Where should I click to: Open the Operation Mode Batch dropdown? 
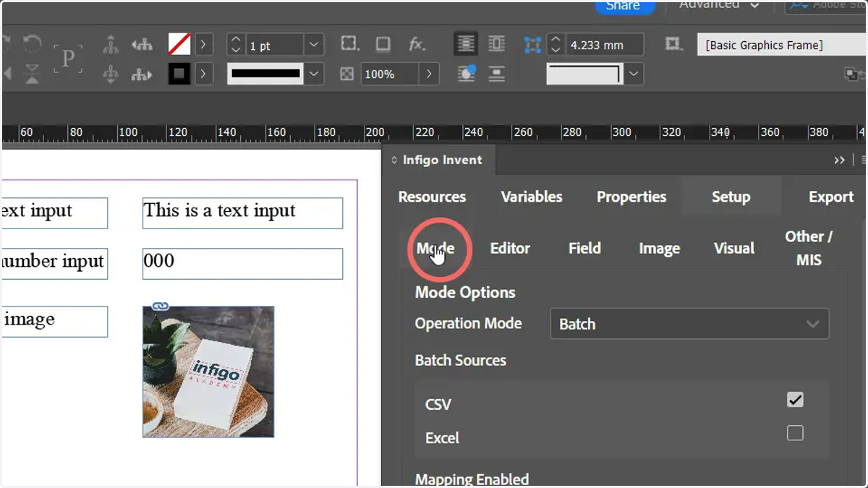point(690,324)
